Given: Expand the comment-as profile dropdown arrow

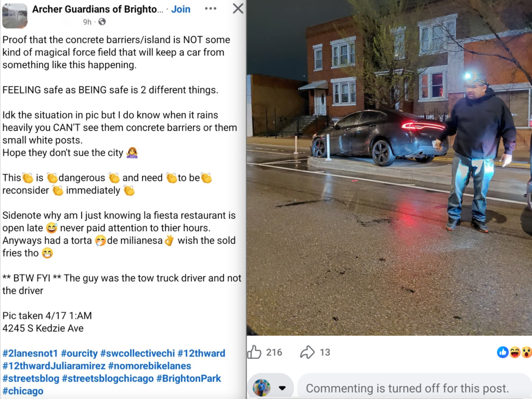Looking at the screenshot, I should [282, 388].
